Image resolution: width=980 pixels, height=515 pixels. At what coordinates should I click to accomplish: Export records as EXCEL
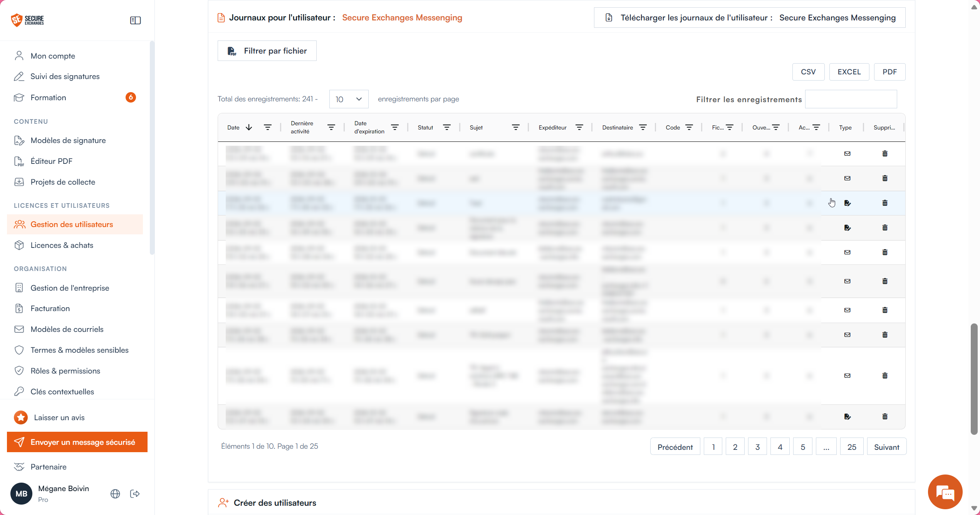point(849,72)
